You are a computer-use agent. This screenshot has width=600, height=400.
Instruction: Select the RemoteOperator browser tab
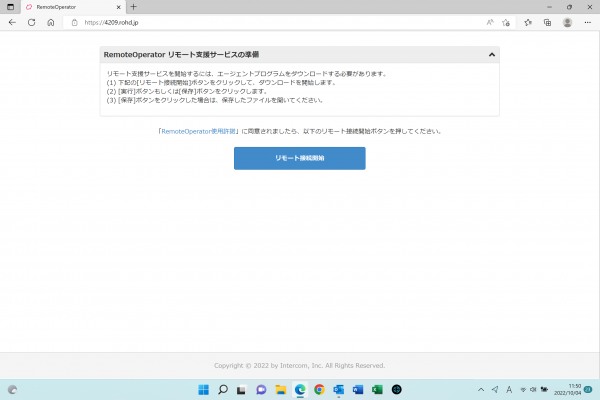(x=73, y=7)
